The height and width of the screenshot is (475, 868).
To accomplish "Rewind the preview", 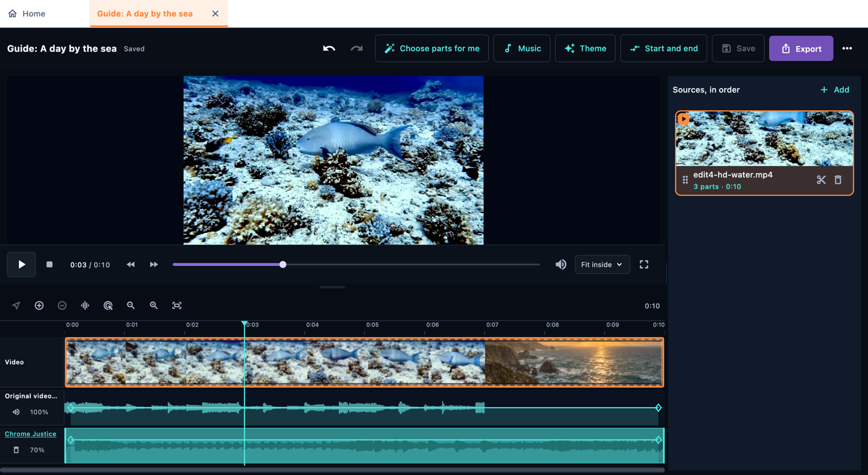I will tap(131, 264).
